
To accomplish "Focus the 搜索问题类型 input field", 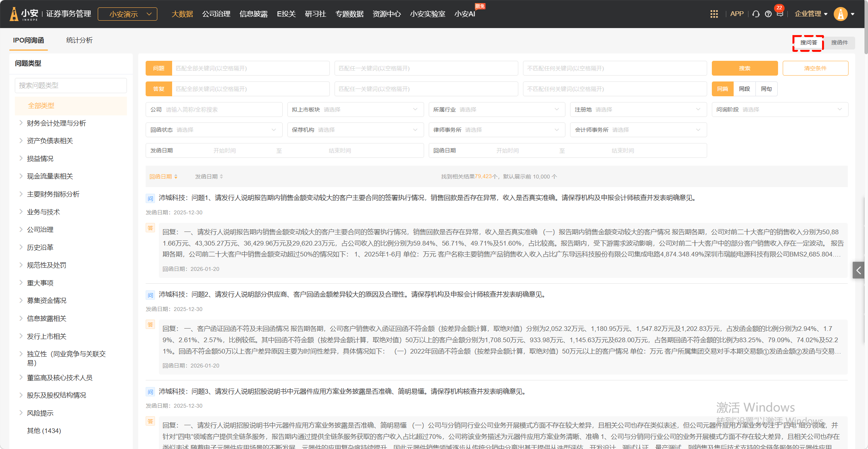I will pos(71,85).
